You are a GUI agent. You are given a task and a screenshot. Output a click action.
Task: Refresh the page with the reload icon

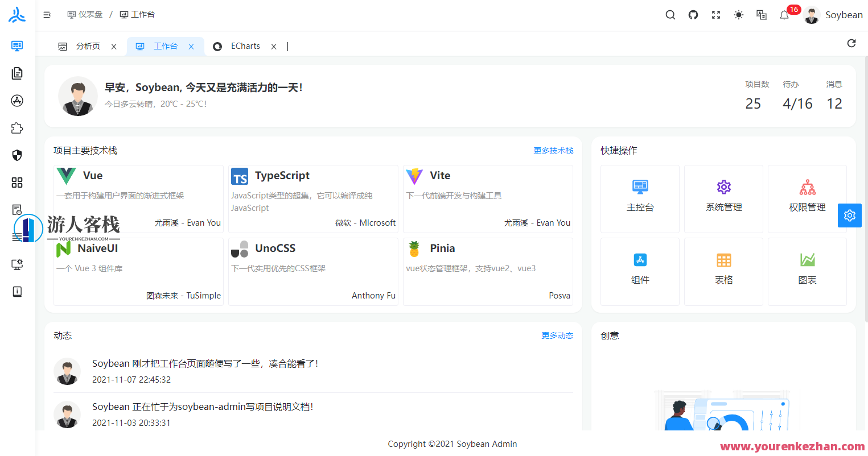pos(851,43)
